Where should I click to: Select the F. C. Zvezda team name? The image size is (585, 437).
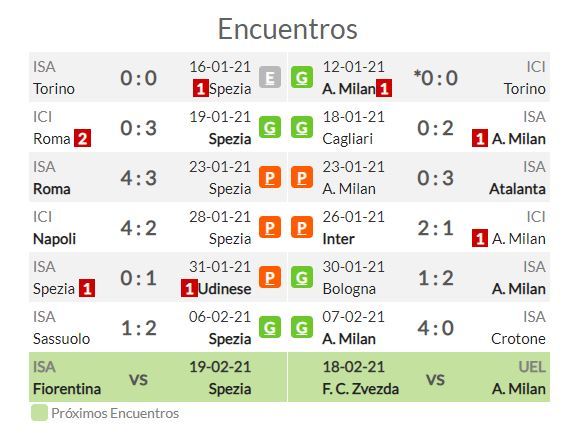coord(360,389)
